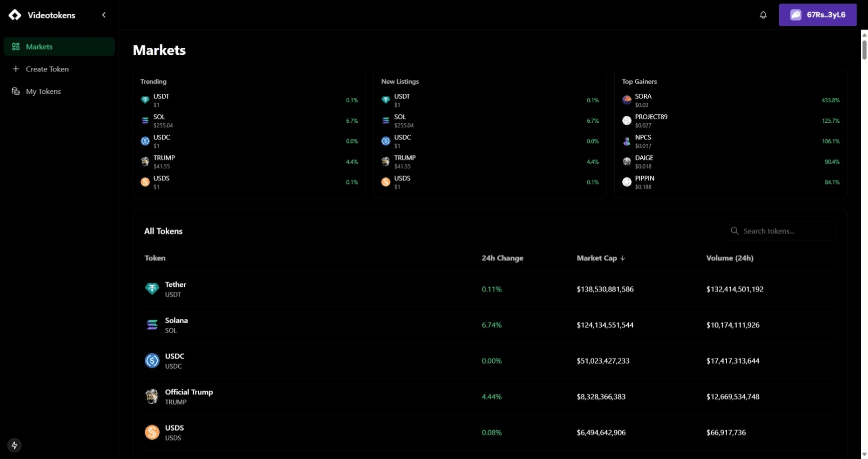
Task: Open DAIGE in Top Gainers
Action: coord(731,162)
